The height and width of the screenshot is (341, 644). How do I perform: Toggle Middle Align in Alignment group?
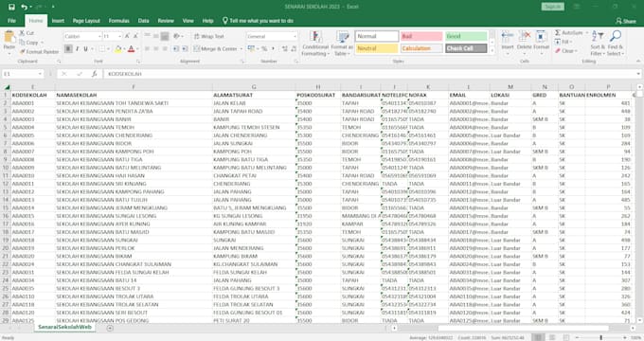click(156, 36)
